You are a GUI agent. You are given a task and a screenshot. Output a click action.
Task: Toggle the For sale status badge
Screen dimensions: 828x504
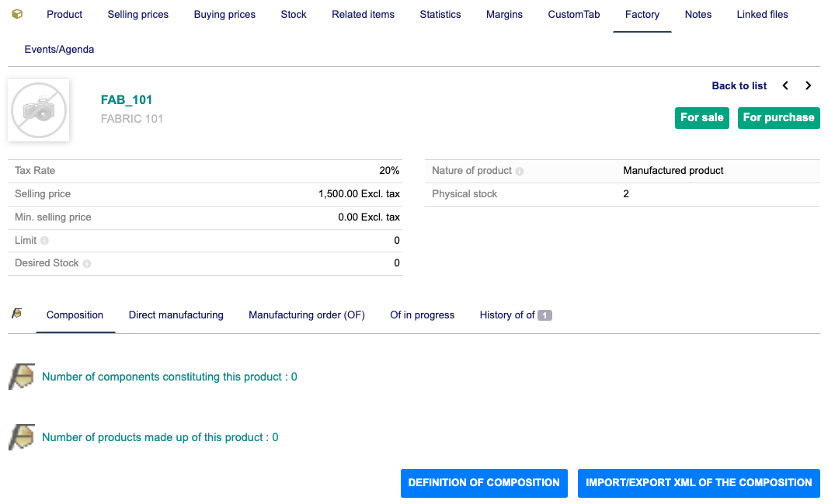pos(701,118)
